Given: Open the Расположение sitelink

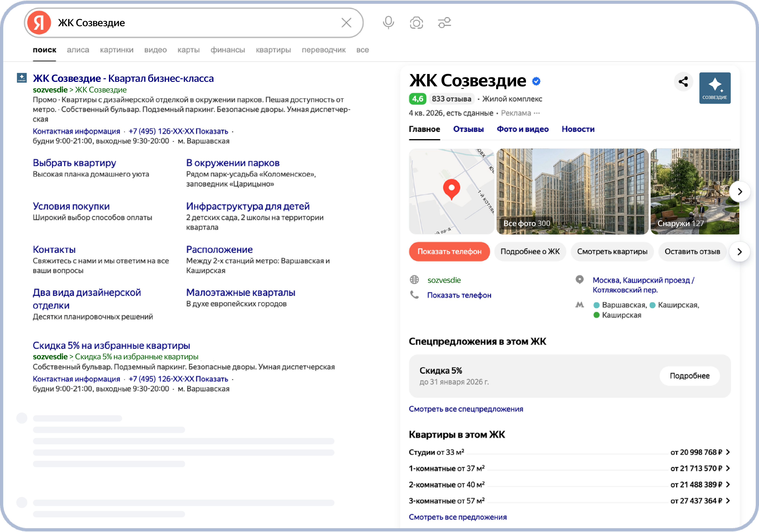Looking at the screenshot, I should click(x=219, y=250).
